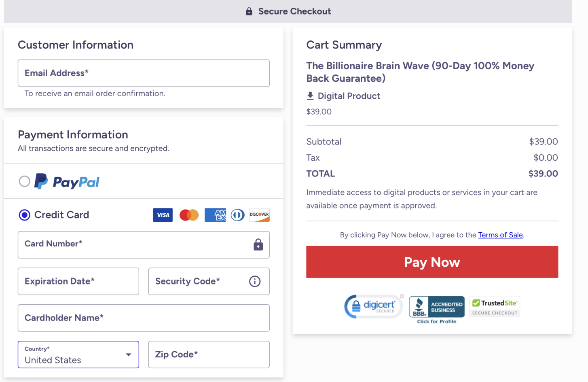
Task: Click the Diners Club icon
Action: [x=237, y=215]
